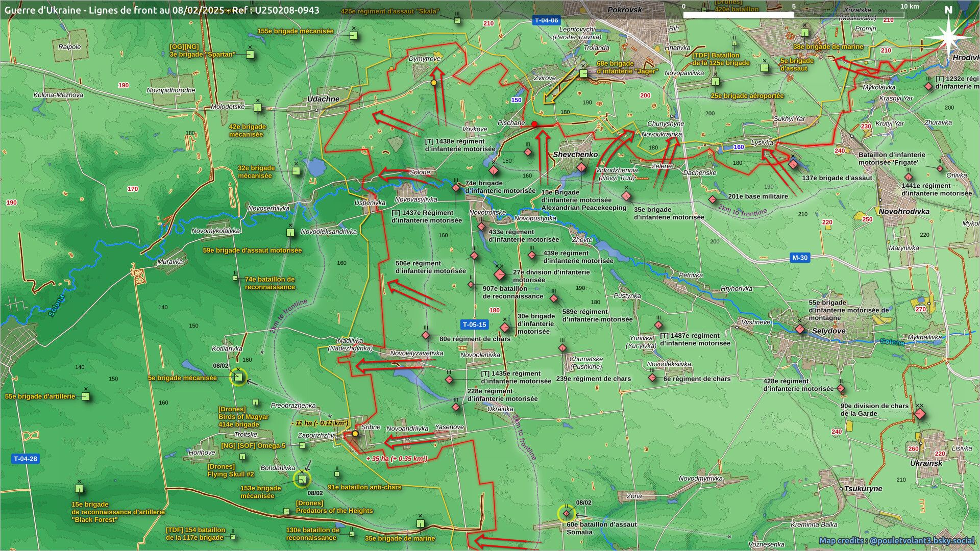This screenshot has height=551, width=980.
Task: Select the Predators of the Heights label
Action: [x=334, y=507]
